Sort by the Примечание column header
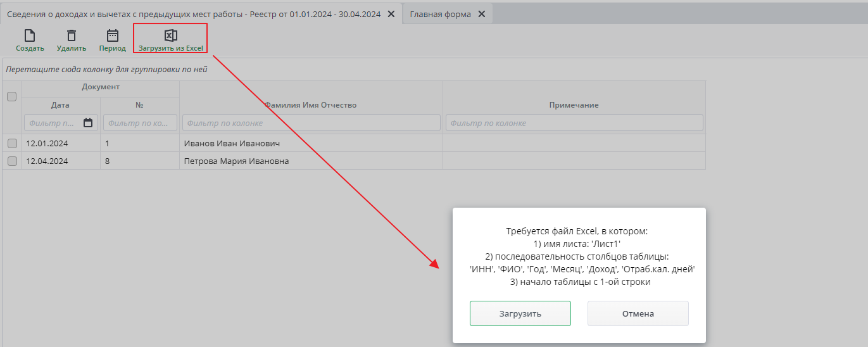 574,105
